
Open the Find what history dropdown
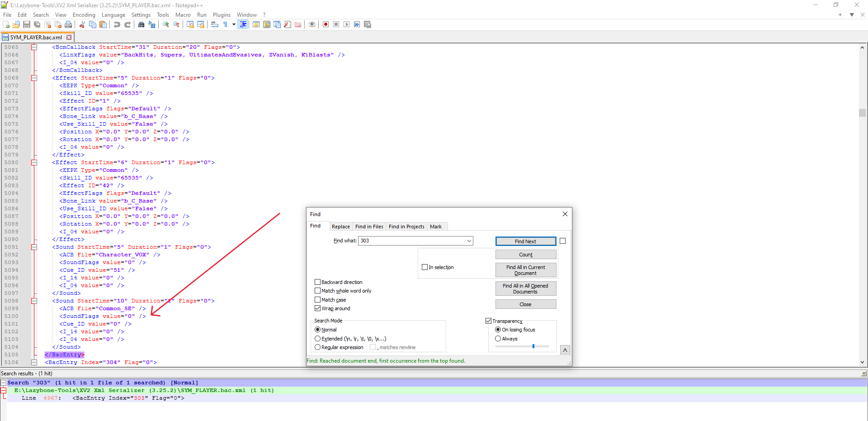tap(469, 241)
